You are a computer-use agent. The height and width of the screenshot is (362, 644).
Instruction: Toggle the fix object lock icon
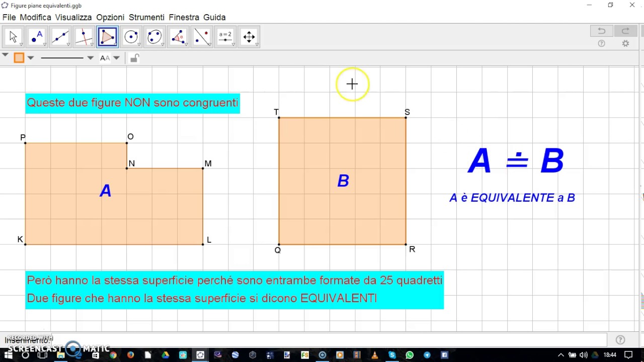tap(134, 58)
